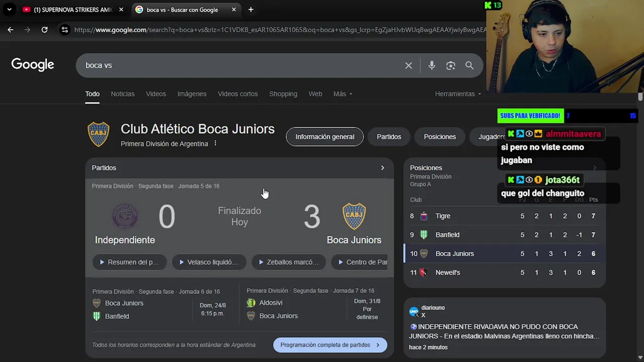Select the Partidos chip
644x362 pixels.
(389, 137)
